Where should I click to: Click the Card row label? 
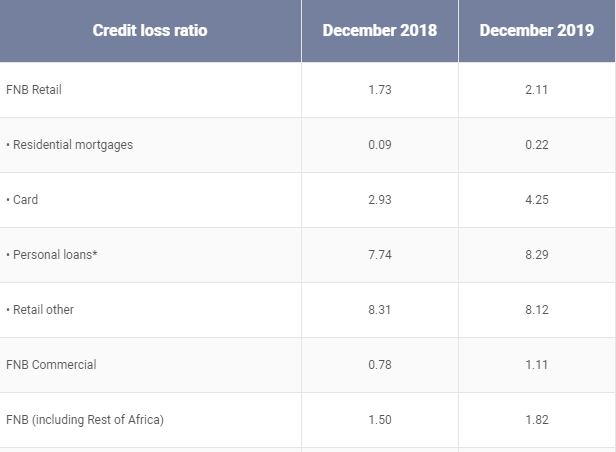click(24, 200)
